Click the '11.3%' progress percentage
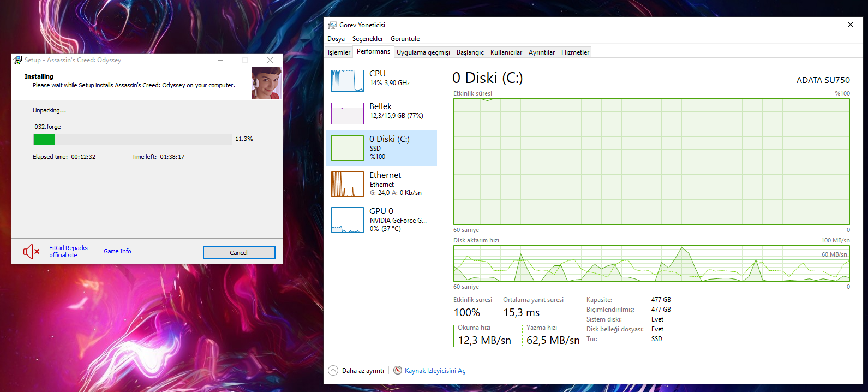The image size is (868, 392). tap(244, 139)
